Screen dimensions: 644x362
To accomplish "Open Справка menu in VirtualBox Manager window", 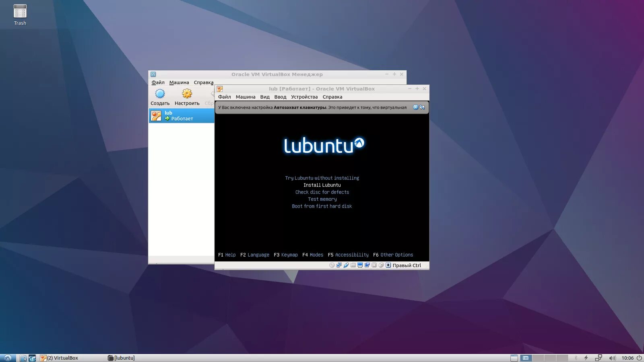I will [204, 82].
